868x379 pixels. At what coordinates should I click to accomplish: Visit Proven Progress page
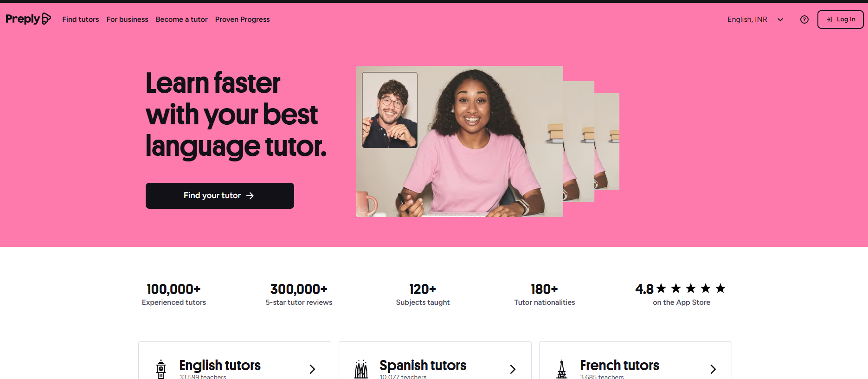[243, 19]
